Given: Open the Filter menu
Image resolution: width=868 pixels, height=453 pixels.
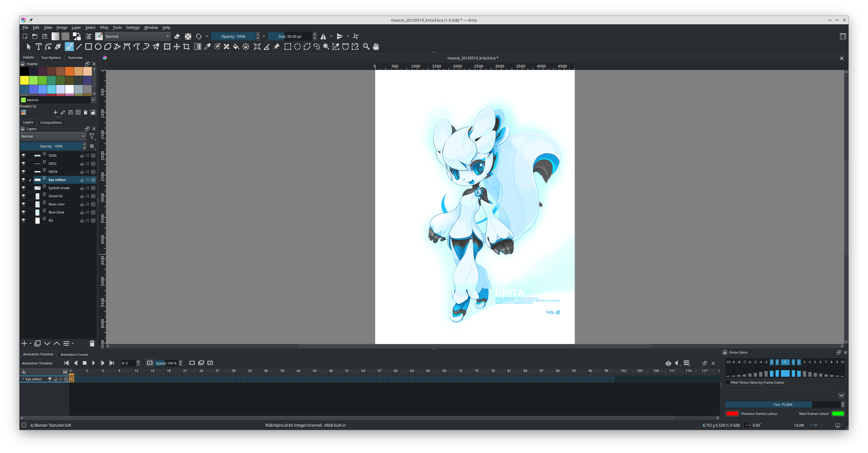Looking at the screenshot, I should tap(104, 28).
